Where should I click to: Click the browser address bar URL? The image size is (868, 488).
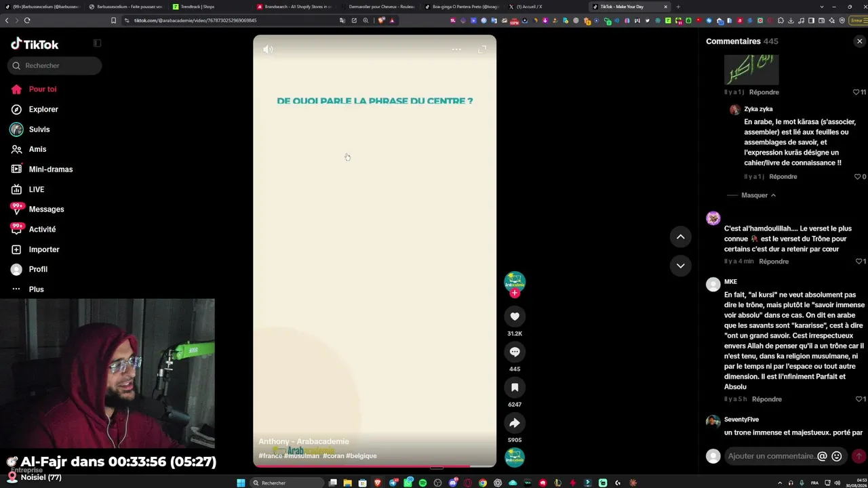(x=195, y=20)
